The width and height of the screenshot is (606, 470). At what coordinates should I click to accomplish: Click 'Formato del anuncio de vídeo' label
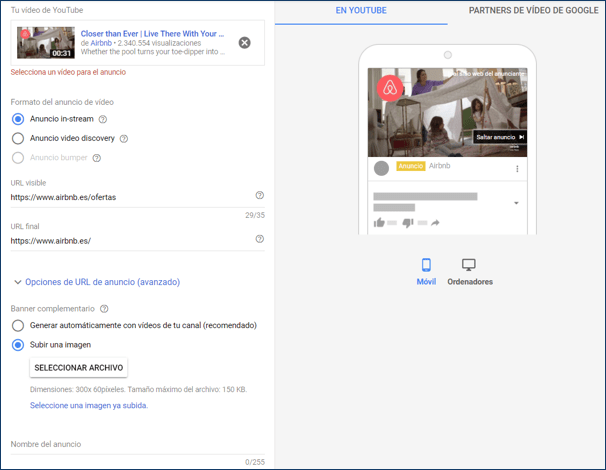(62, 102)
